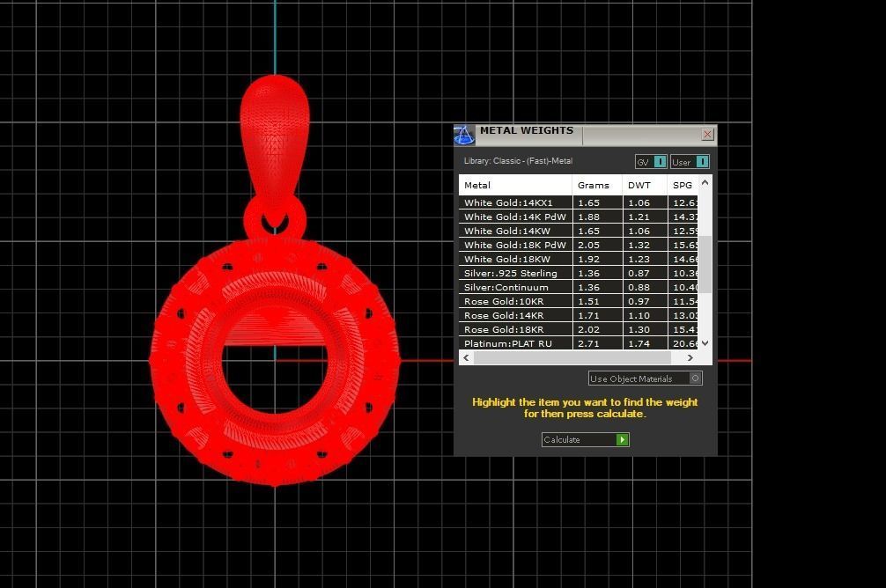886x588 pixels.
Task: Click the 2.71 grams value for Platinum
Action: coord(588,343)
